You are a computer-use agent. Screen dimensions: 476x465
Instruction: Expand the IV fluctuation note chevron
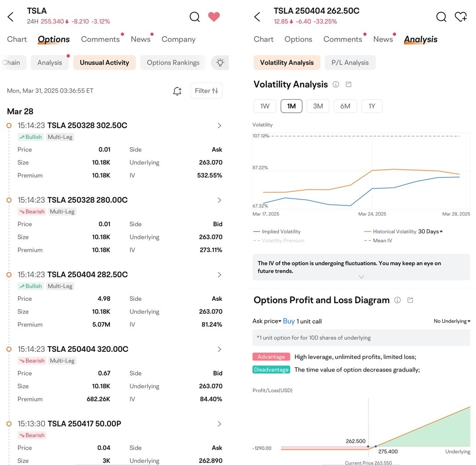(x=361, y=277)
